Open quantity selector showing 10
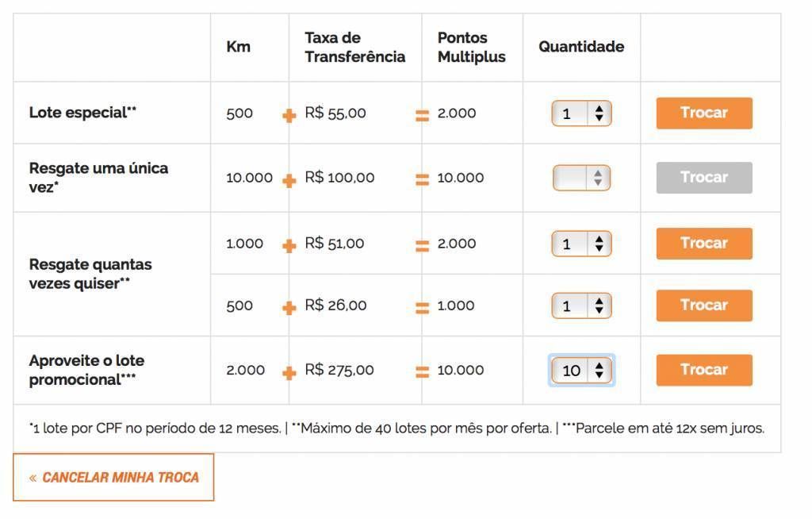The image size is (812, 519). point(581,370)
